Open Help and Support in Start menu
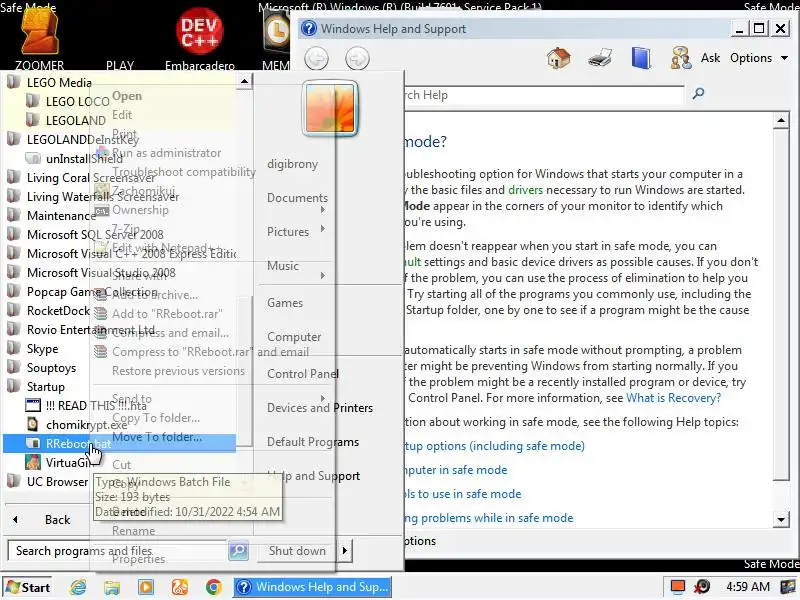The height and width of the screenshot is (600, 800). (x=313, y=476)
